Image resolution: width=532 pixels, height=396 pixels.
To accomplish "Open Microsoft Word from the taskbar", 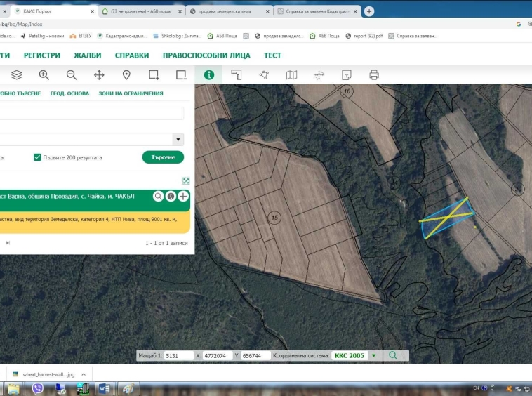I will (104, 388).
